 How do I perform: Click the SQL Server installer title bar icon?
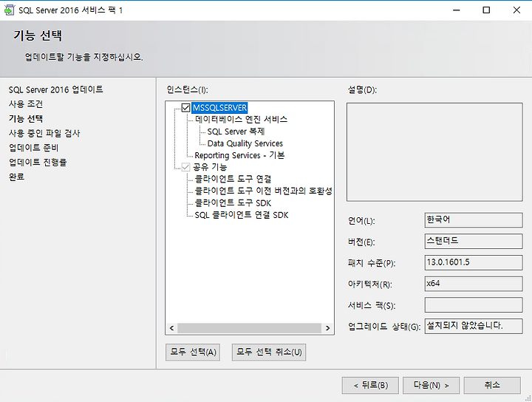pyautogui.click(x=9, y=10)
